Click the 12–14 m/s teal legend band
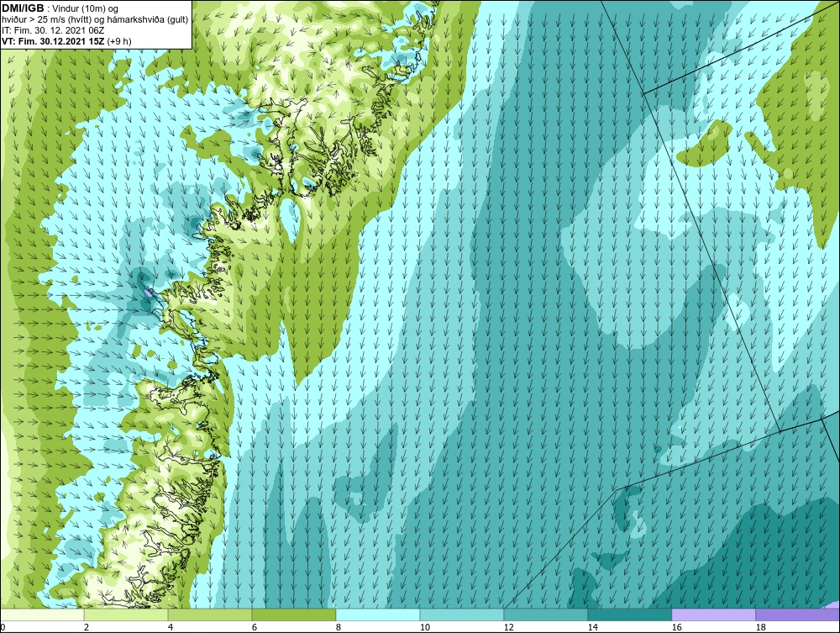The width and height of the screenshot is (840, 633). pyautogui.click(x=545, y=615)
